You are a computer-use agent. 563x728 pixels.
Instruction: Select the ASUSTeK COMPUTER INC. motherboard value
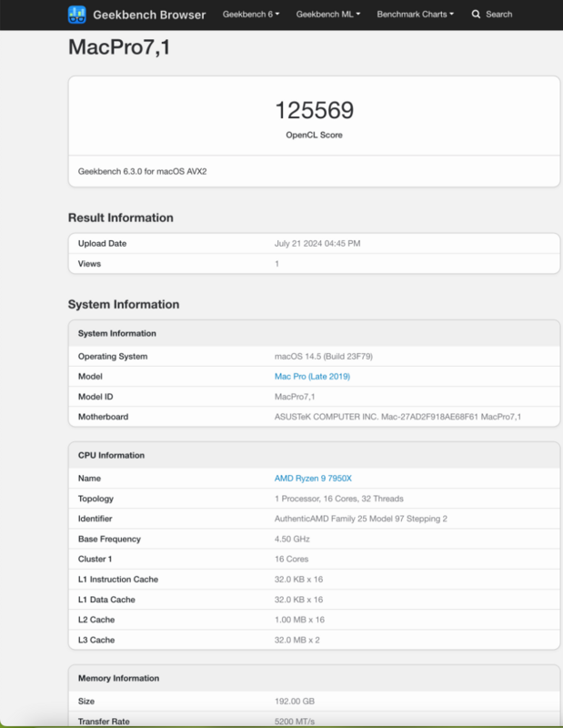397,417
